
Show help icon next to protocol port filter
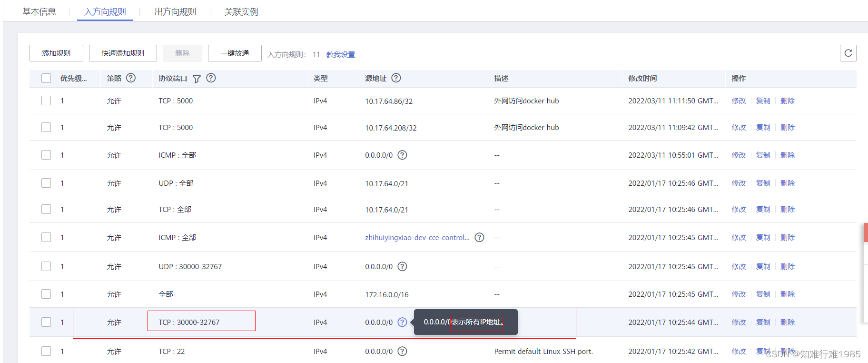point(211,78)
